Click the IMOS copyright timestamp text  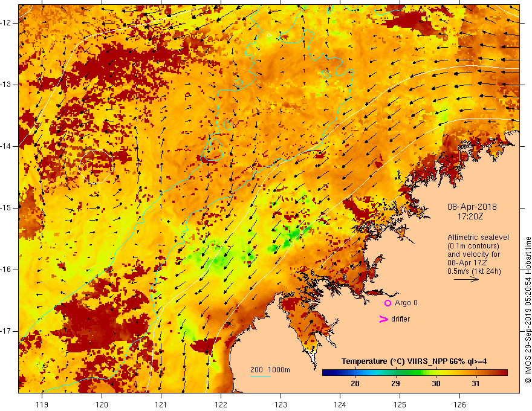coord(528,310)
